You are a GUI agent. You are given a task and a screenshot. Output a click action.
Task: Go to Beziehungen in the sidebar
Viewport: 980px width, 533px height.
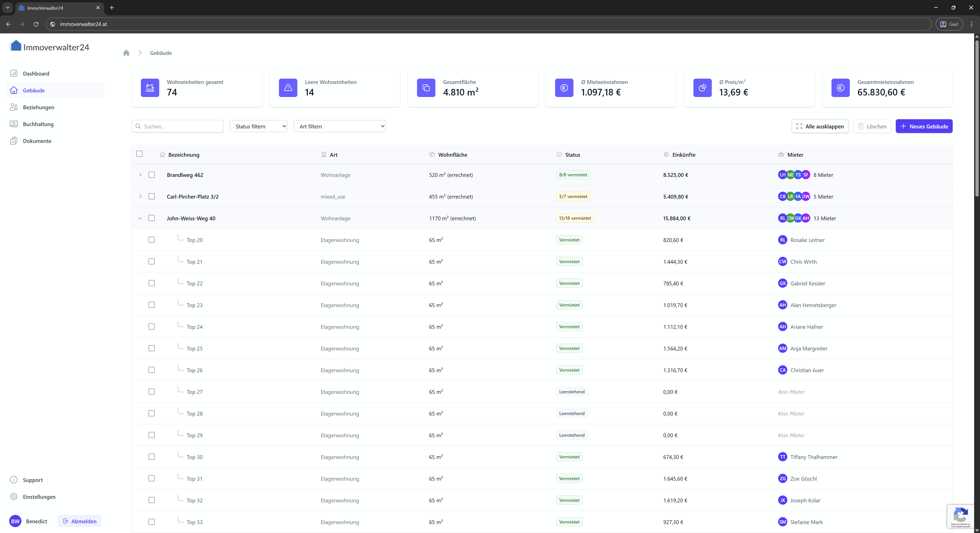pyautogui.click(x=39, y=107)
